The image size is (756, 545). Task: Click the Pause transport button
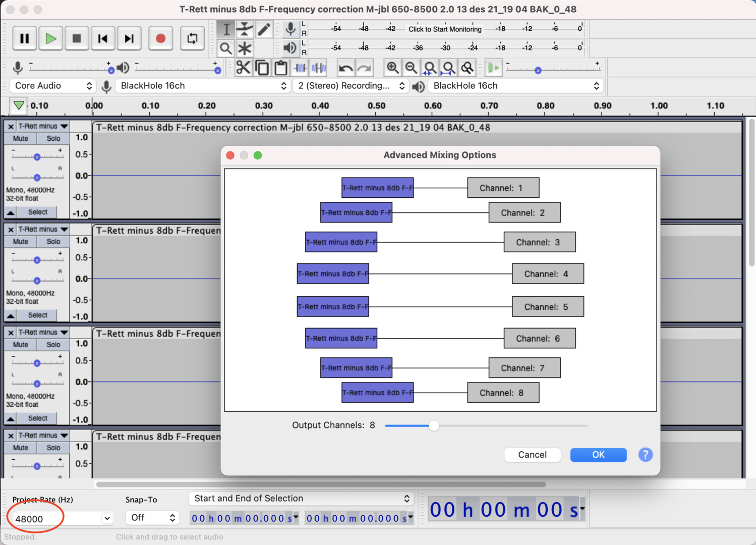(24, 38)
